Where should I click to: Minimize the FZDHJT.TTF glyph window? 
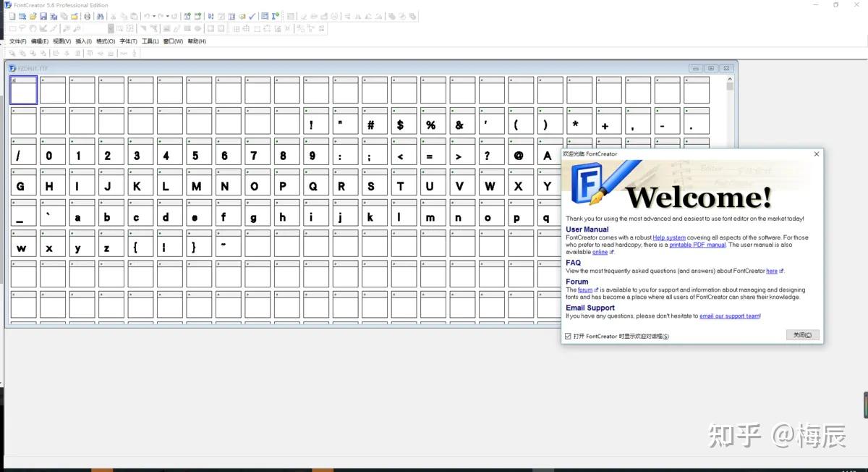coord(696,68)
